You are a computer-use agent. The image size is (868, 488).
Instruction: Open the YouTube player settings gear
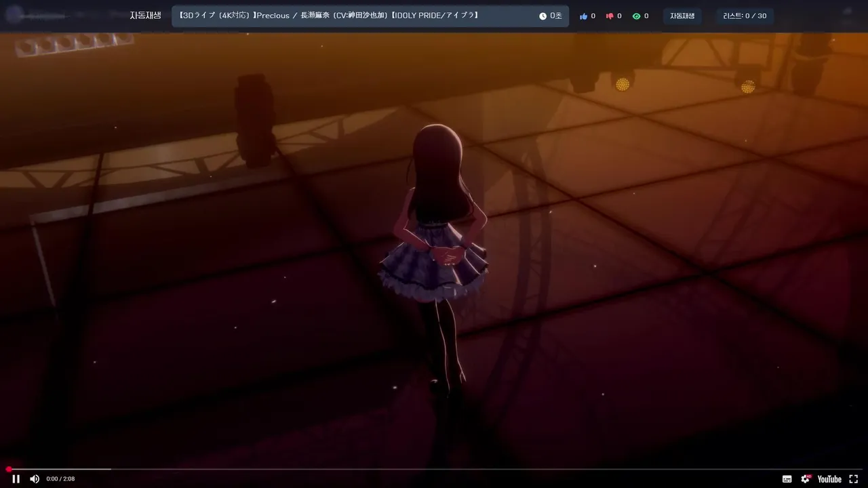click(x=806, y=479)
